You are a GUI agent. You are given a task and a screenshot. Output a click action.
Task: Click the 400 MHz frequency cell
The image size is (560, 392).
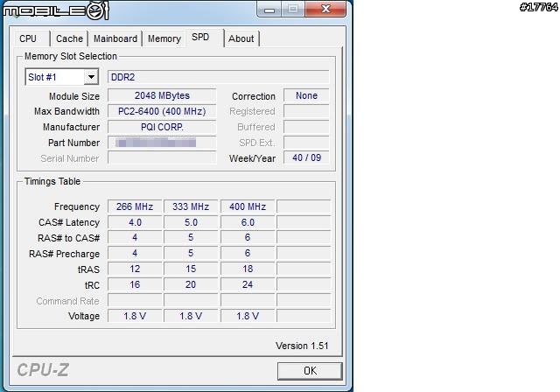click(248, 206)
